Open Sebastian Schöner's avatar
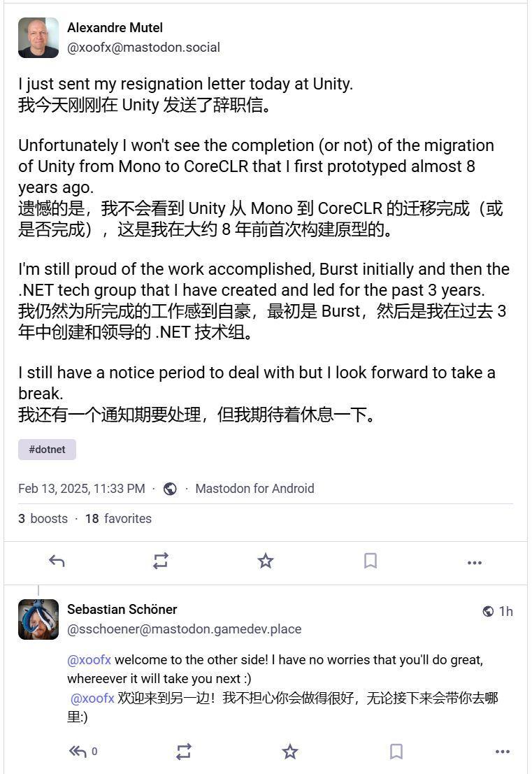532x774 pixels. click(38, 619)
